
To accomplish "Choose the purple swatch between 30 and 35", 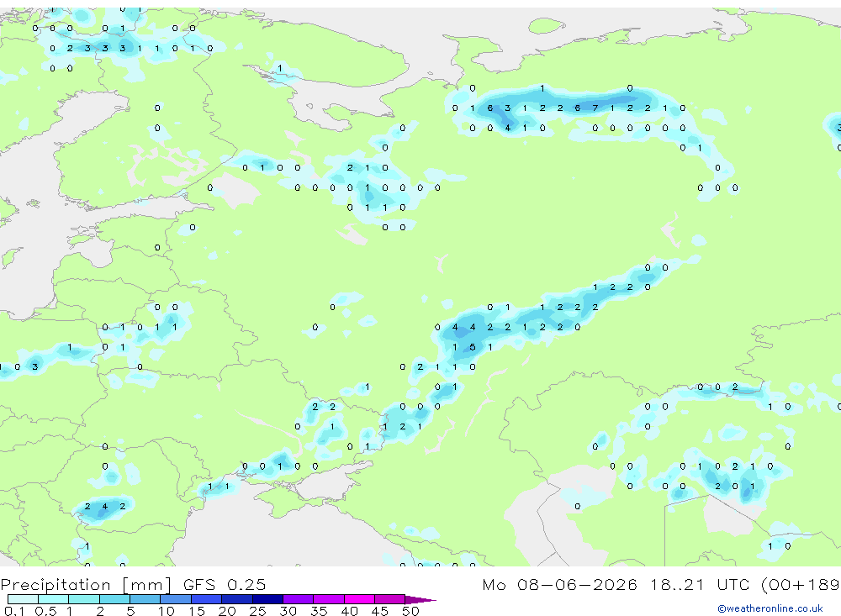I will coord(298,599).
